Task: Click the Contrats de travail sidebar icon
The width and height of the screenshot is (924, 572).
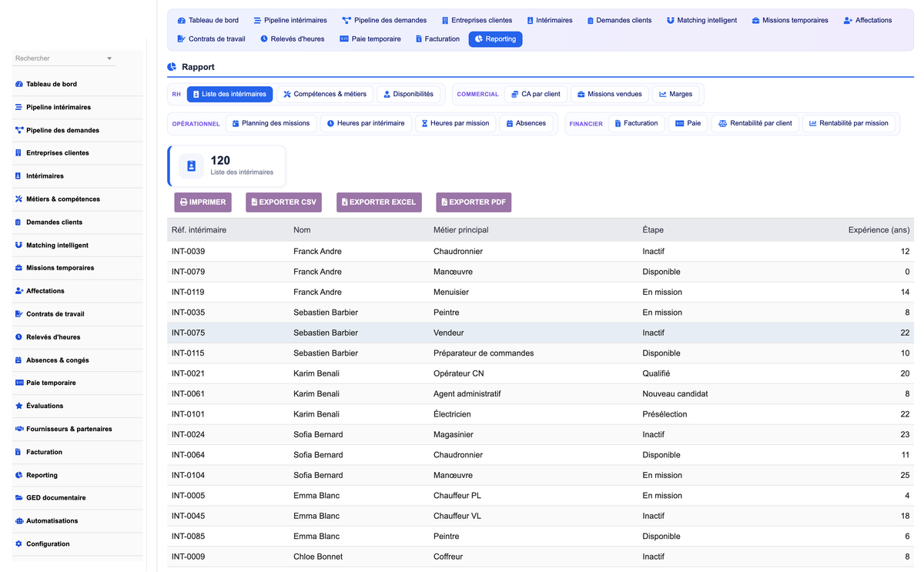Action: coord(19,314)
